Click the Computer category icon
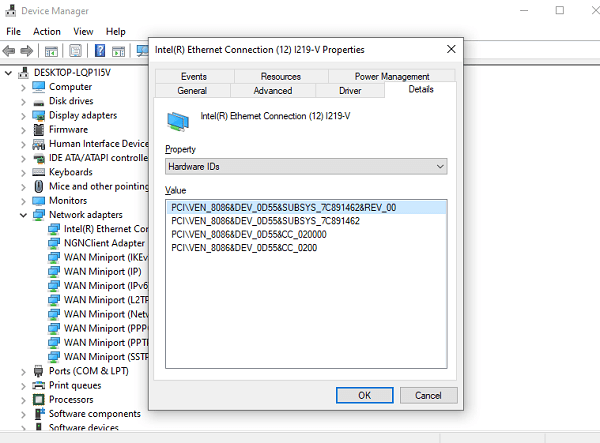This screenshot has width=600, height=443. click(x=39, y=87)
